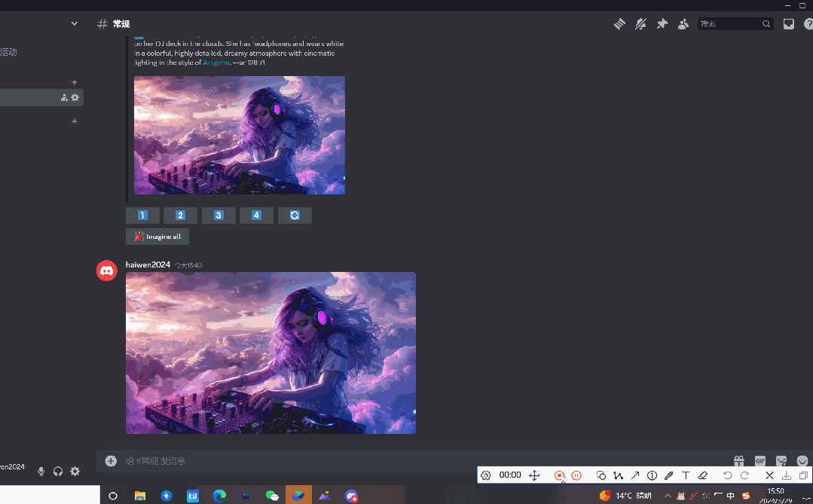Screen dimensions: 813x504
Task: Close the recorder toolbar with X
Action: click(x=769, y=475)
